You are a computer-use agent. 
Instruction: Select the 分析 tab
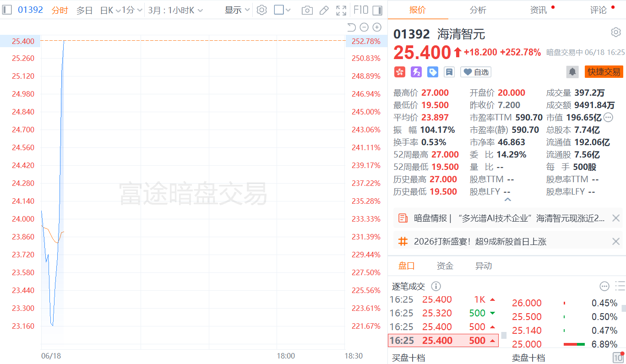(x=478, y=10)
